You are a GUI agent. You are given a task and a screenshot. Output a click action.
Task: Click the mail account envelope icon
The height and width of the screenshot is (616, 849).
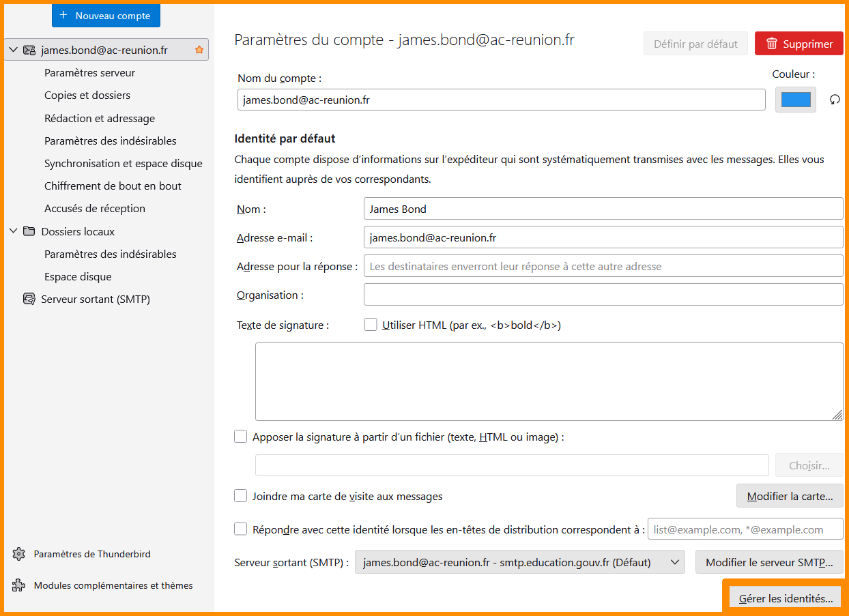click(x=29, y=50)
